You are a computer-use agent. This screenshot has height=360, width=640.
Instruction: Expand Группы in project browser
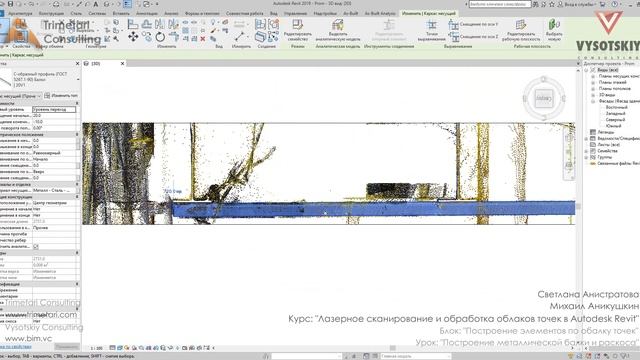pos(587,157)
